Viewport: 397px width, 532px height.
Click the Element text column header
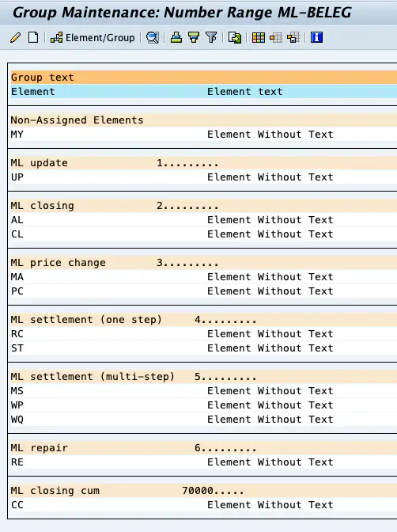click(x=245, y=92)
